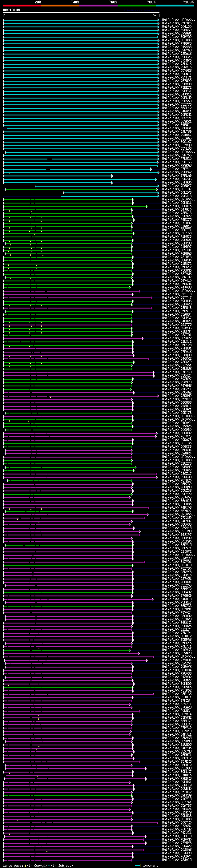Click hit UniRef100_B4G011
197x868 pixels.
click(177, 111)
